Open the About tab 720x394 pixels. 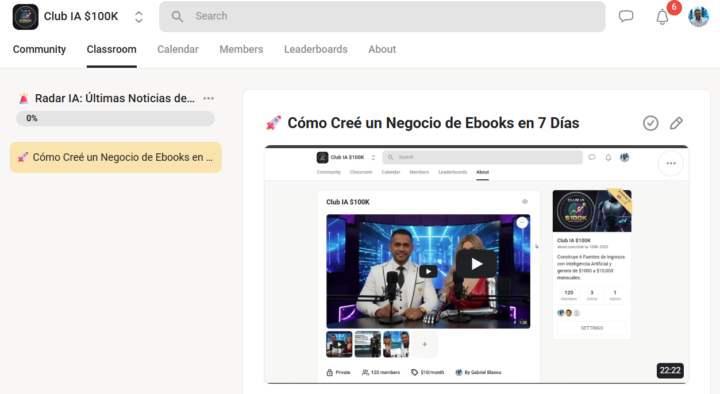tap(382, 49)
